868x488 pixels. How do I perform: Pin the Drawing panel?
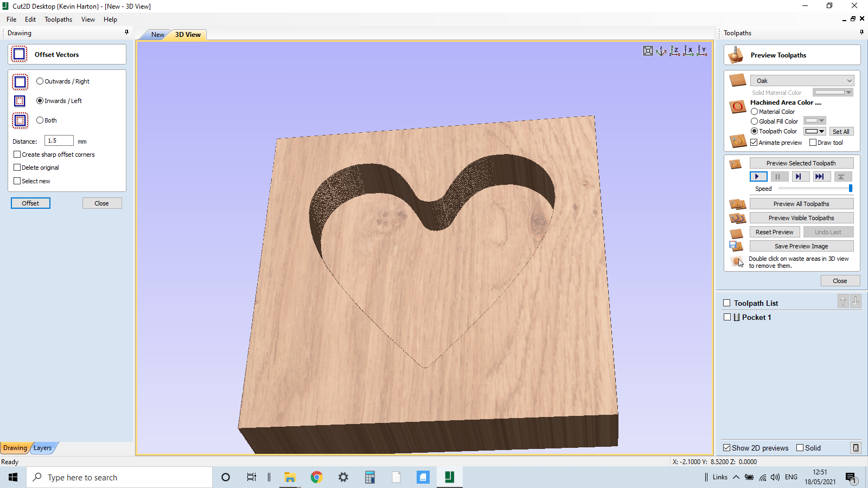(127, 33)
